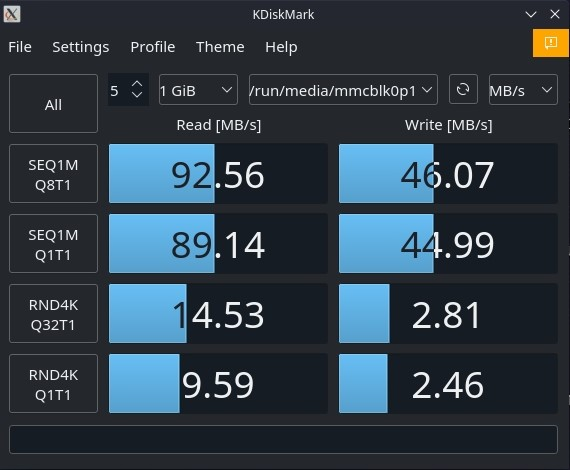Image resolution: width=570 pixels, height=470 pixels.
Task: Open the Settings menu
Action: 81,47
